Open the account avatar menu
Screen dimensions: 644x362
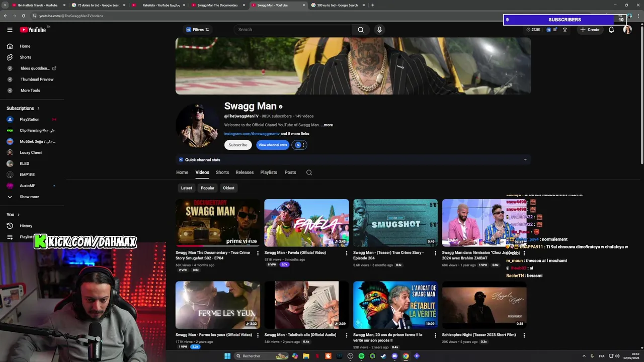pyautogui.click(x=627, y=30)
